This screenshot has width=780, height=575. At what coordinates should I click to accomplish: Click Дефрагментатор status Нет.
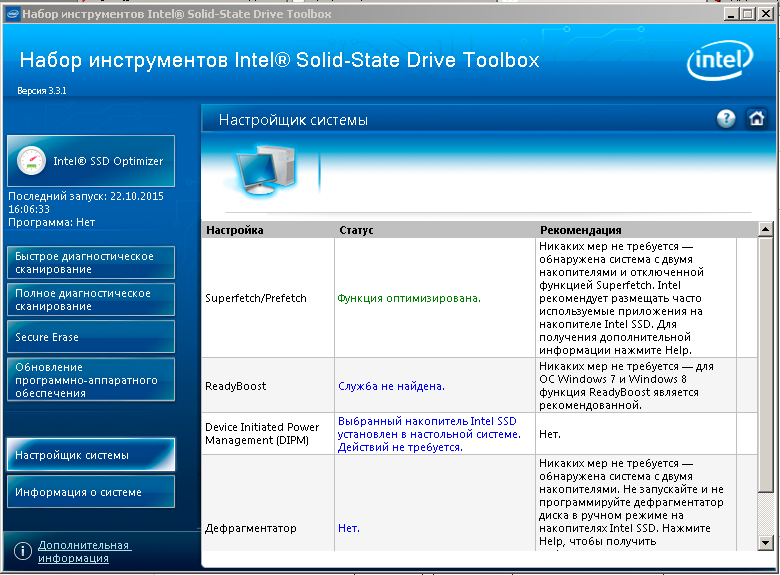click(349, 528)
